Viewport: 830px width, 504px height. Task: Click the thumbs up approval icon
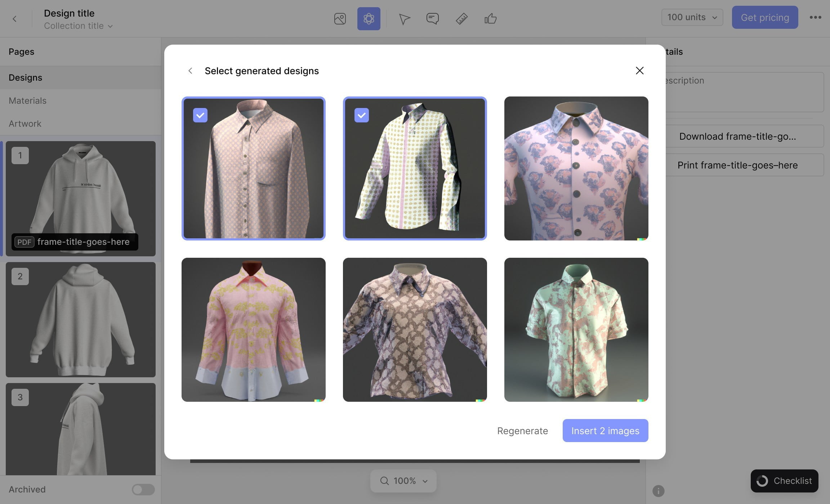coord(490,18)
